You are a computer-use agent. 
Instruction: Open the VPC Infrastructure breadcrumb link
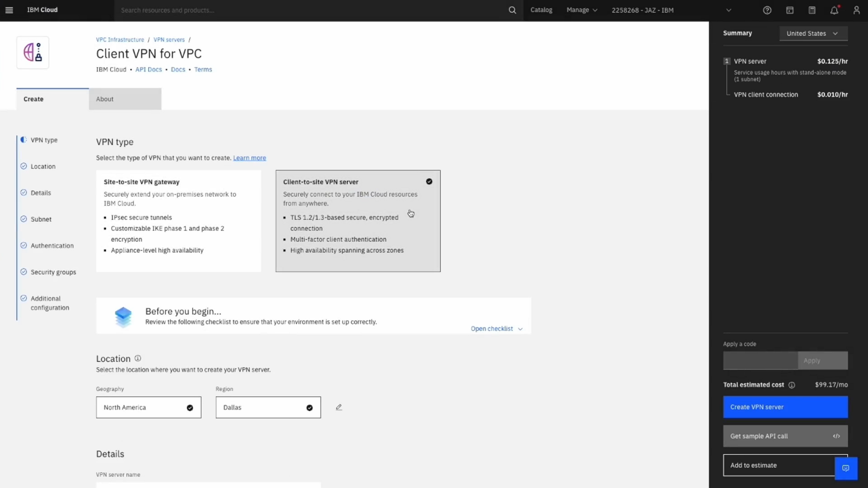point(120,40)
